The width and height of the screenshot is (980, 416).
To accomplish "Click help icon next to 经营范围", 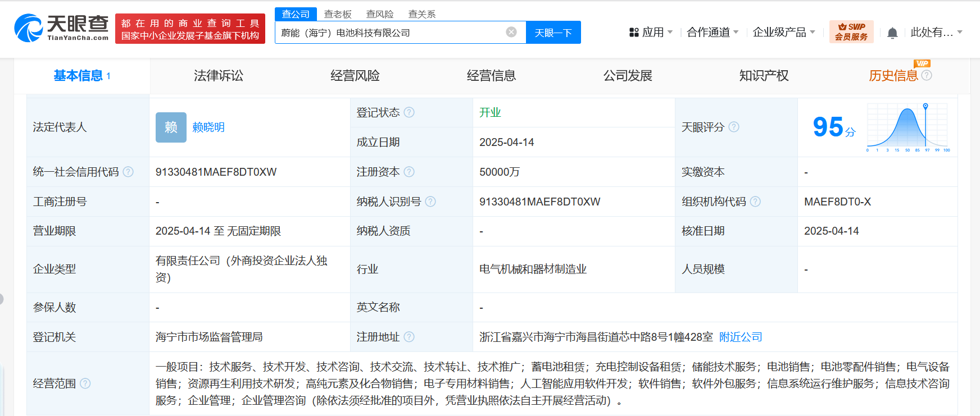I will click(85, 383).
